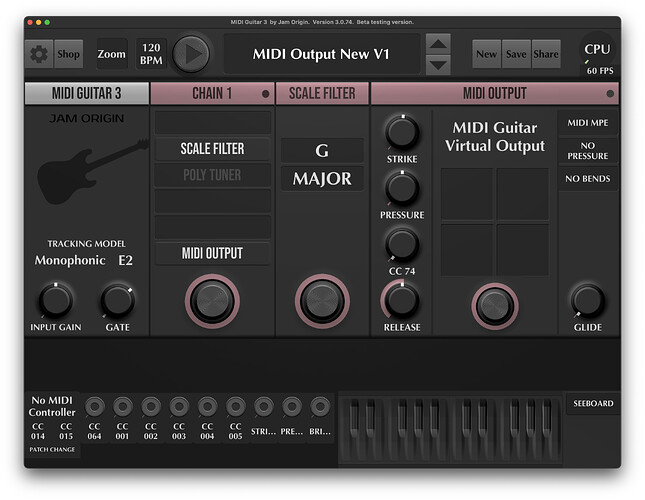Click the Chain 1 large volume knob

point(212,301)
